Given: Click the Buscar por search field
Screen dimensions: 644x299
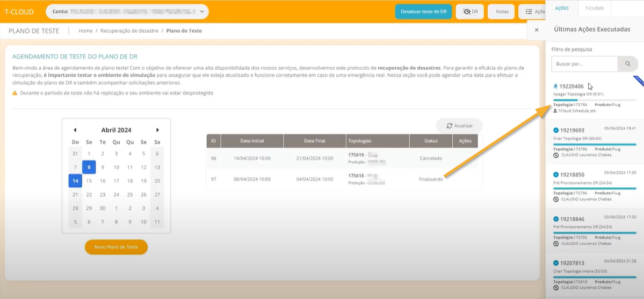Looking at the screenshot, I should tap(584, 64).
